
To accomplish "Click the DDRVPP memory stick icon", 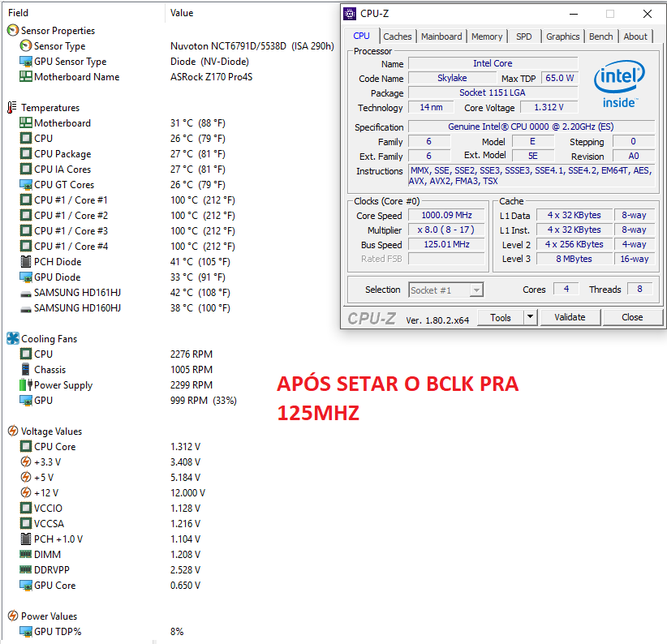I will tap(26, 569).
